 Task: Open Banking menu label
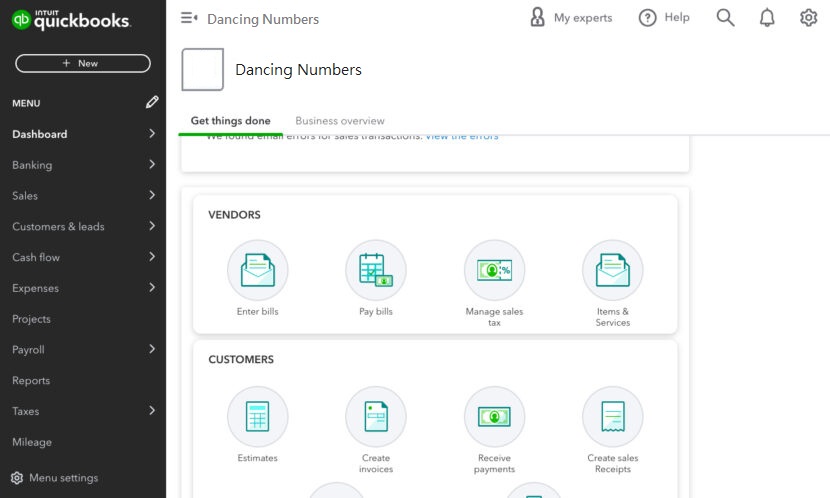tap(32, 165)
